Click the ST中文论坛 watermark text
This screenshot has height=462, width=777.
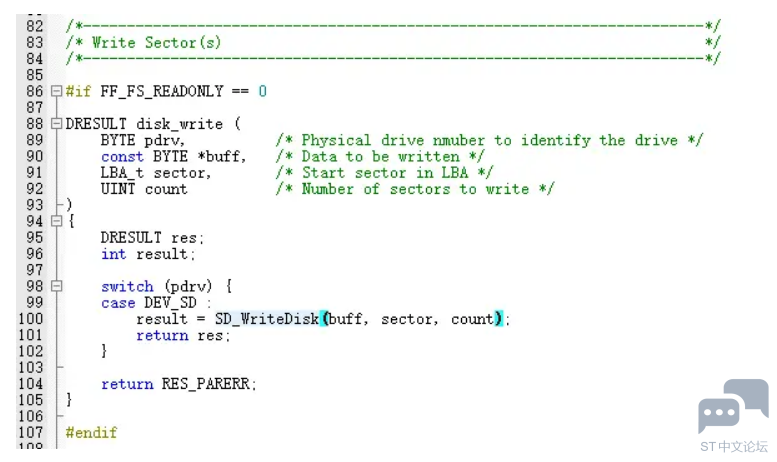point(733,447)
